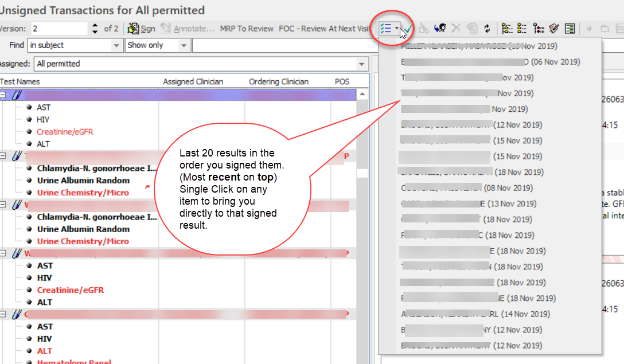Open the 'Show only' dropdown

(x=184, y=45)
